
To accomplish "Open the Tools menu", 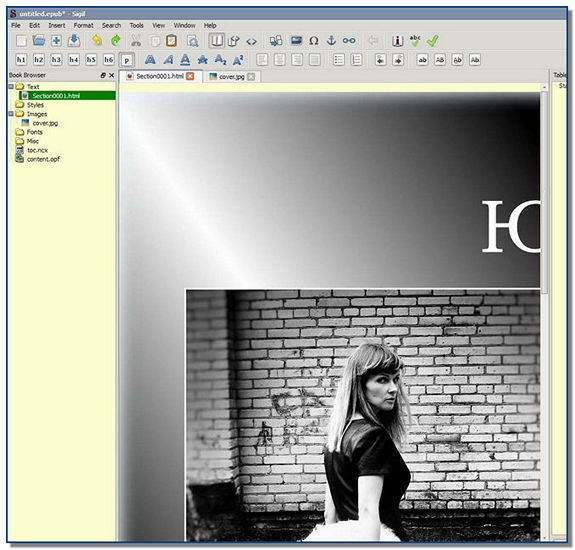I will 136,25.
